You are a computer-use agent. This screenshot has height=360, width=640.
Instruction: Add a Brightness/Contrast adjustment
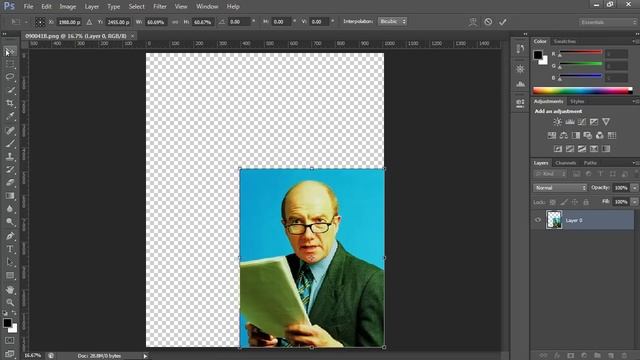click(x=557, y=122)
